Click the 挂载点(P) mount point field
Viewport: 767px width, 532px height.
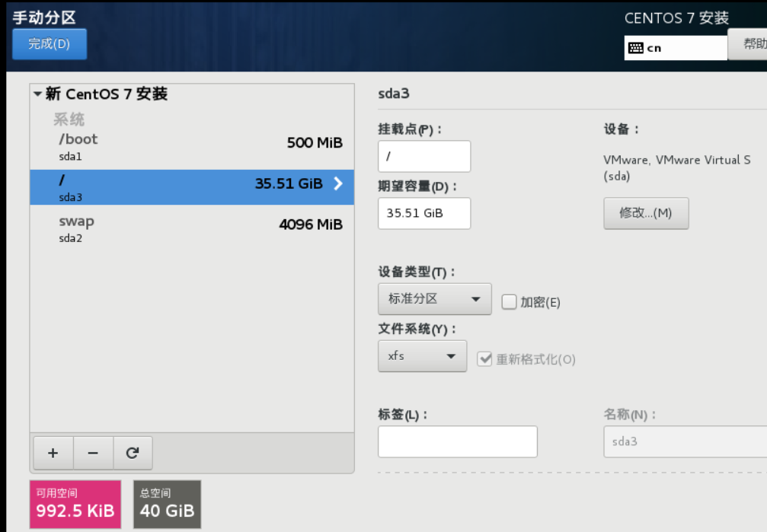[424, 156]
